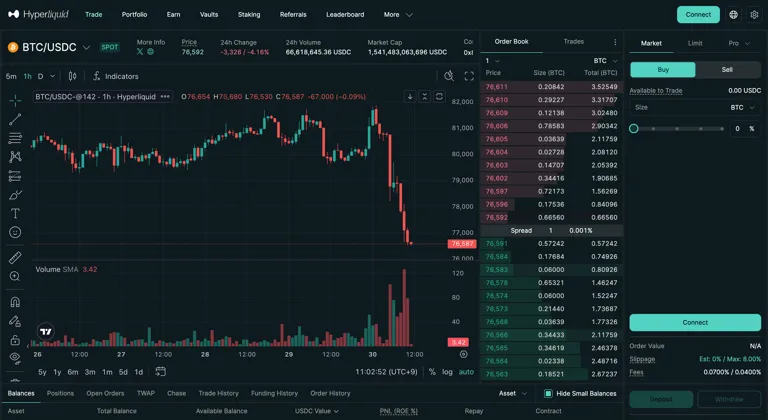Open the Leaderboard page
This screenshot has height=420, width=768.
coord(345,15)
